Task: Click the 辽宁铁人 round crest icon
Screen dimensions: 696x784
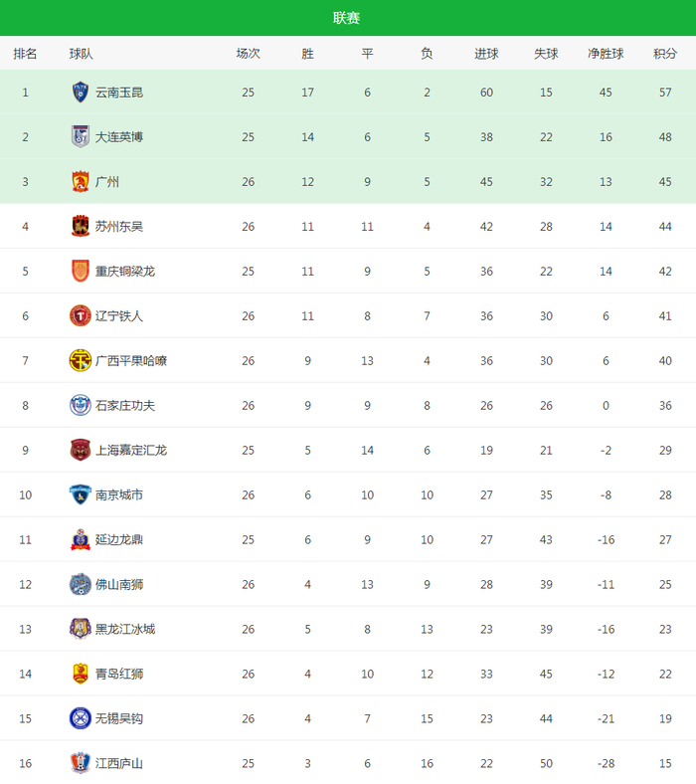Action: click(80, 316)
